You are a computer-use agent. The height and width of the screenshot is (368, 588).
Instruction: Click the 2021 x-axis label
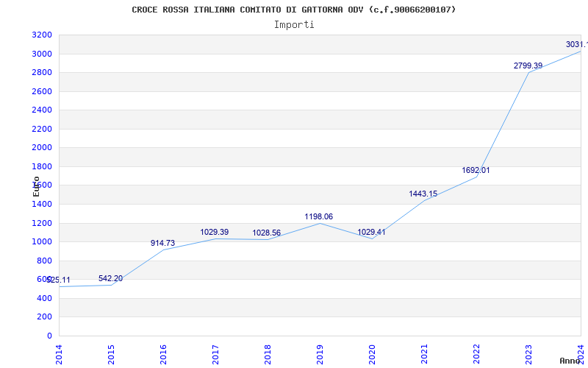(x=424, y=355)
